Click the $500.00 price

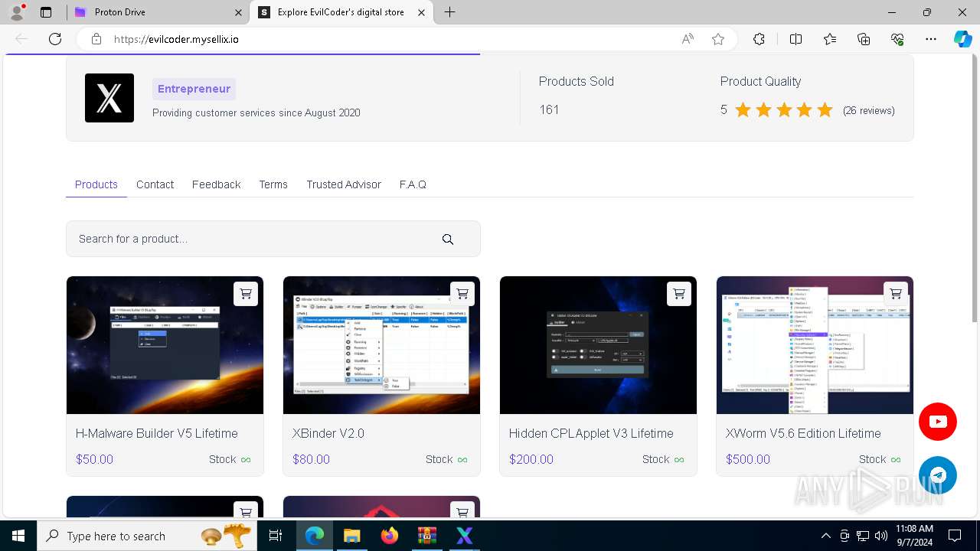747,459
